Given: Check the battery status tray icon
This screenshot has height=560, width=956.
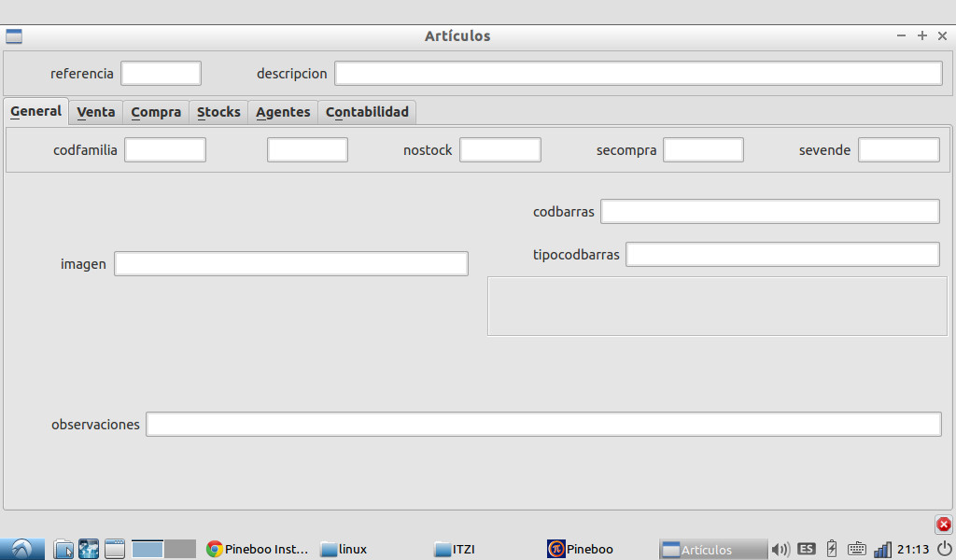Looking at the screenshot, I should click(832, 549).
